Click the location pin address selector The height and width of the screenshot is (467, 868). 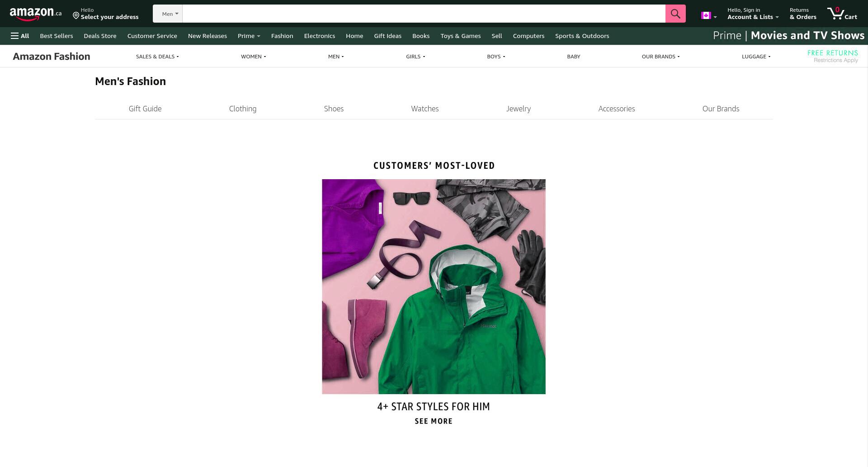(x=106, y=14)
